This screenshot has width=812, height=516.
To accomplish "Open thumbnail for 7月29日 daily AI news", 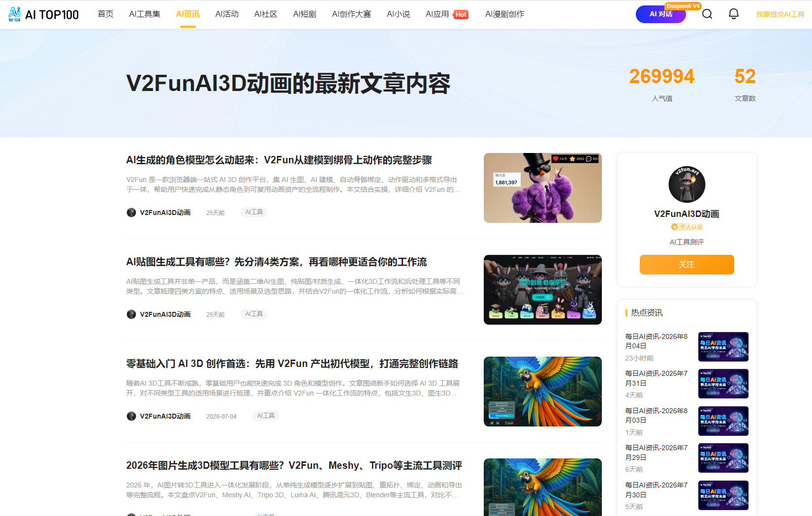I will pos(723,458).
